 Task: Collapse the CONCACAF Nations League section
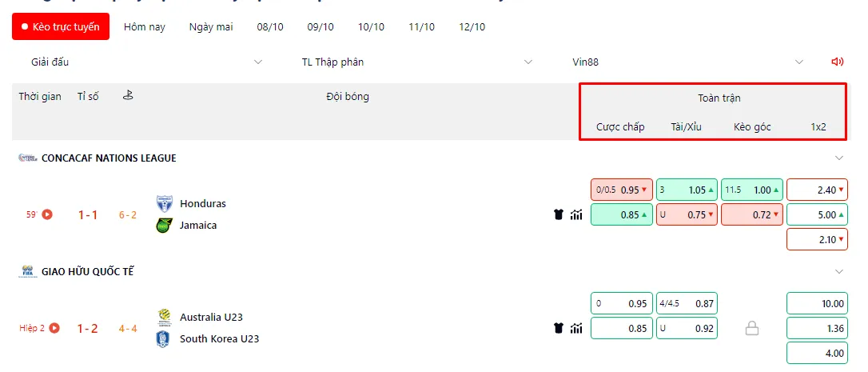(839, 158)
